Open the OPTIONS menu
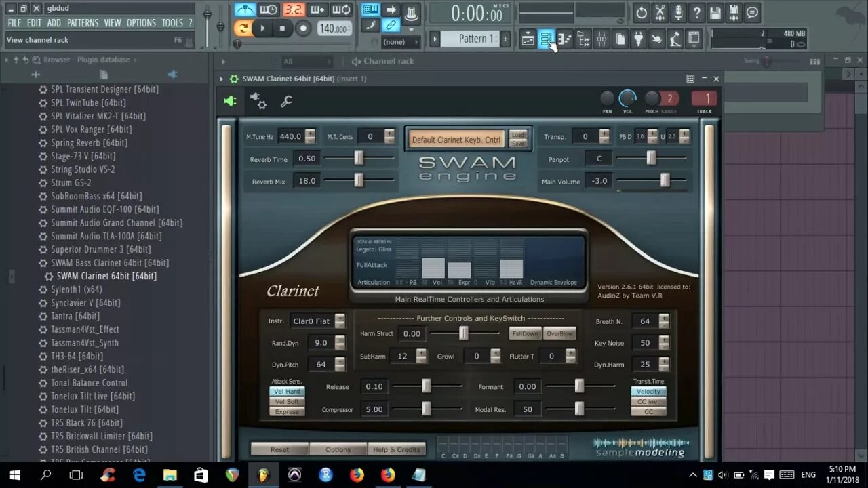Viewport: 868px width, 488px height. [x=141, y=23]
